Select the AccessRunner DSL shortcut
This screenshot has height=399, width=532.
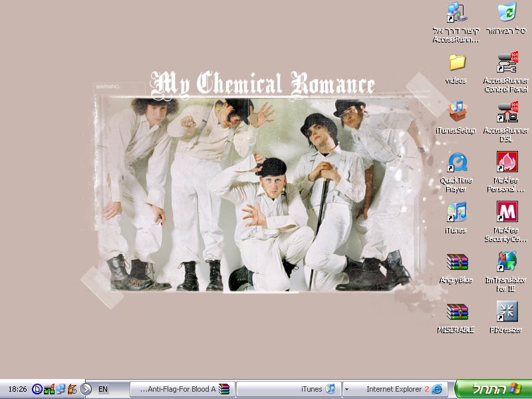[507, 112]
